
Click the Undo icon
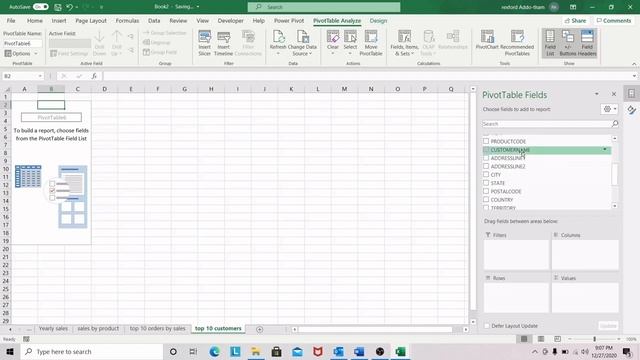[x=69, y=7]
